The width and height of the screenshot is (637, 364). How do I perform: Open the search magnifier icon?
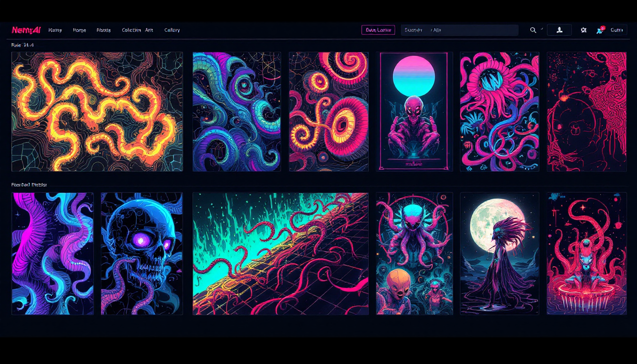click(x=533, y=30)
